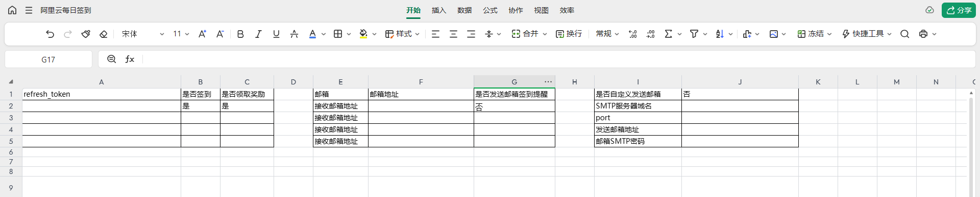980x197 pixels.
Task: Click the formula bar input area
Action: point(559,59)
